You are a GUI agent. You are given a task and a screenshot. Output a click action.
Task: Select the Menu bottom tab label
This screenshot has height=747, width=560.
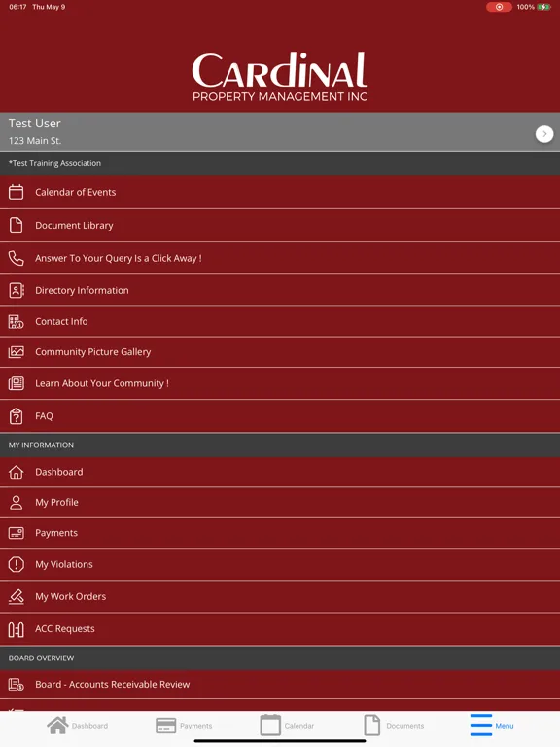[505, 726]
